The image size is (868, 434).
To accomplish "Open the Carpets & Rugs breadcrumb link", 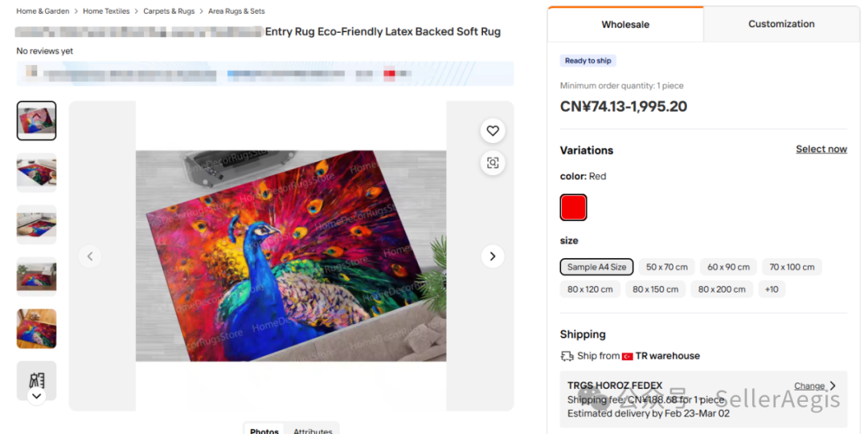I will 169,11.
